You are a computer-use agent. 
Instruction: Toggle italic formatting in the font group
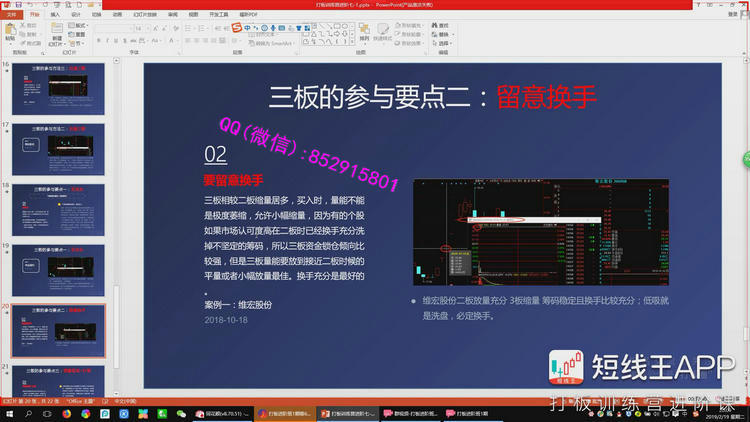108,41
